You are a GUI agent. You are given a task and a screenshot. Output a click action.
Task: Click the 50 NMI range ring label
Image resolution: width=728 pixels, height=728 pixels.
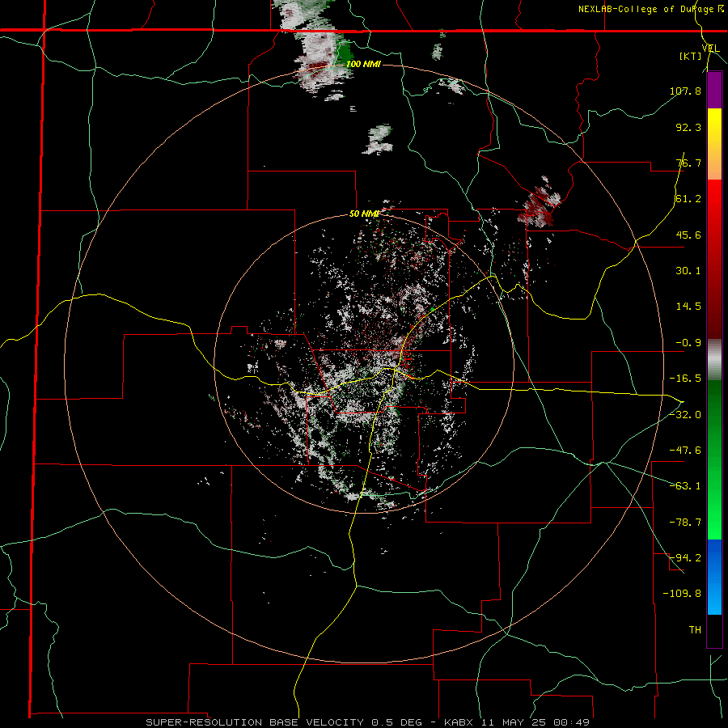[x=365, y=214]
